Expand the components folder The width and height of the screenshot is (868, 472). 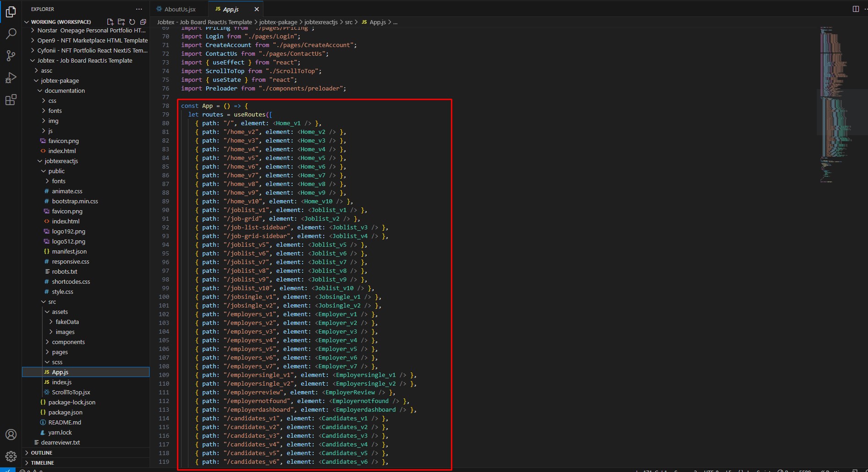tap(68, 342)
